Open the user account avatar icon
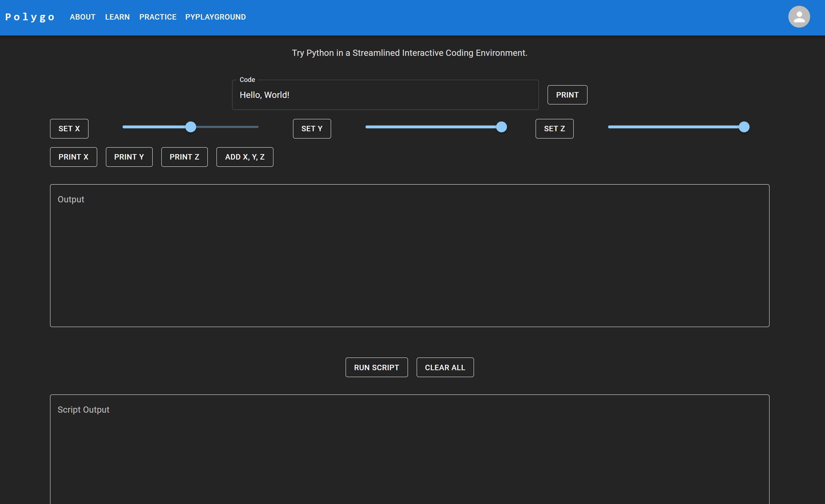The height and width of the screenshot is (504, 825). [799, 17]
